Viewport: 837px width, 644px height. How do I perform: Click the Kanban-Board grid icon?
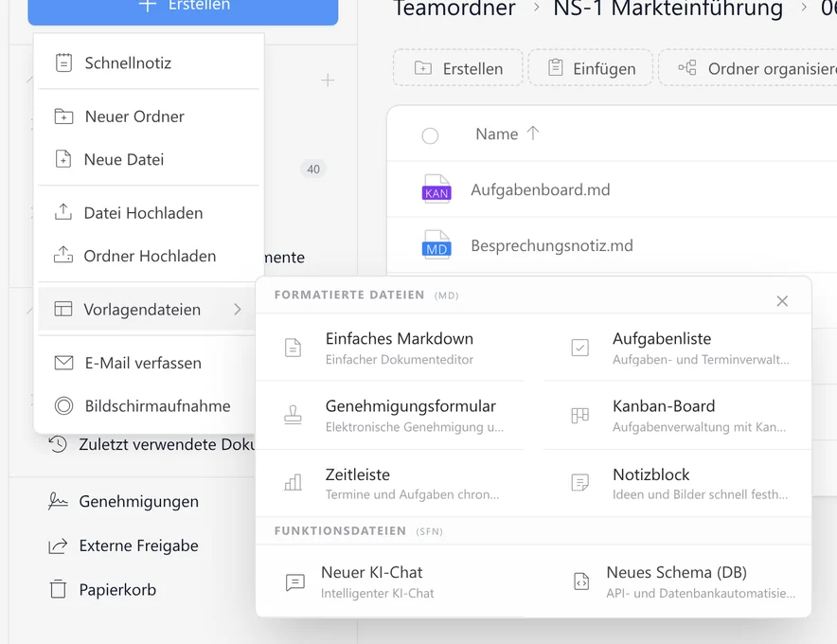[579, 415]
